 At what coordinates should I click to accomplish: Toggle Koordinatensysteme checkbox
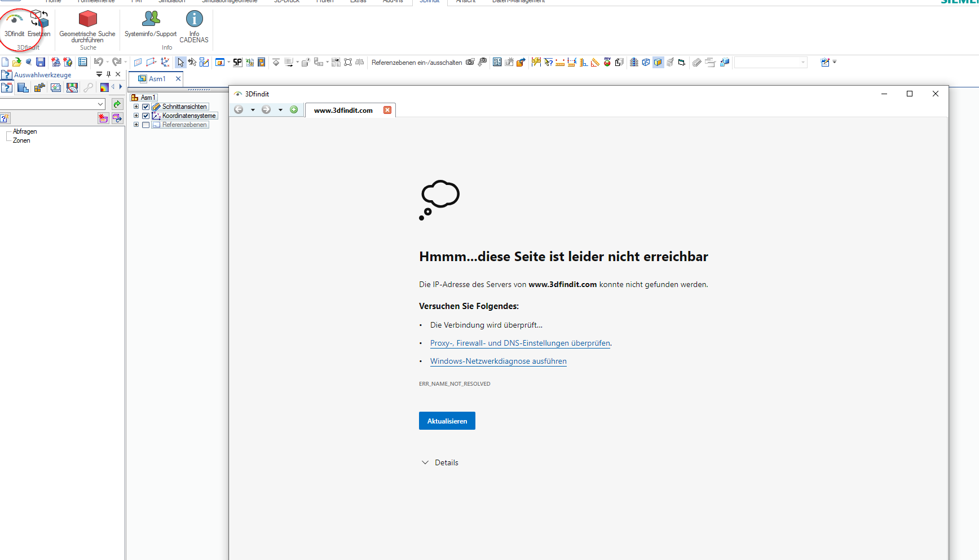pyautogui.click(x=145, y=116)
